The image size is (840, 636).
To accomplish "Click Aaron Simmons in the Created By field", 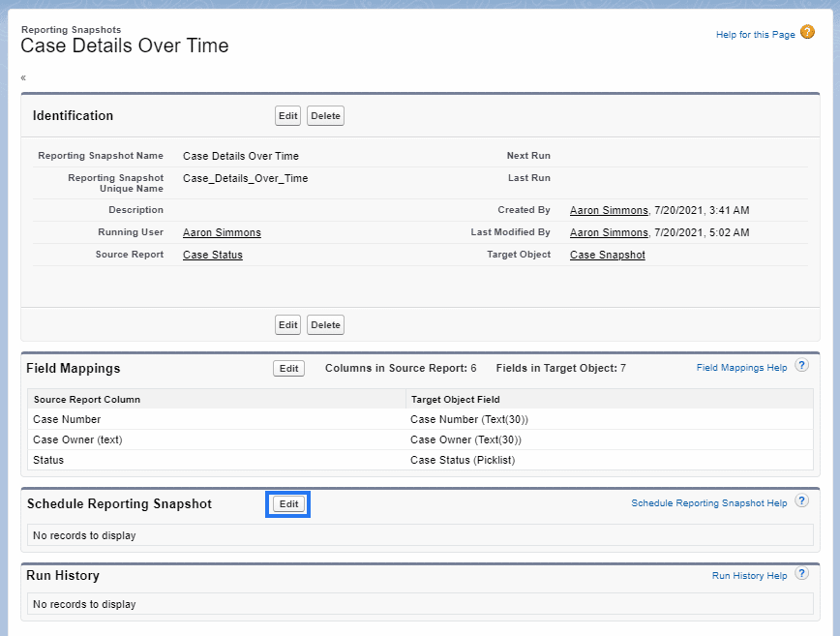I will [609, 210].
